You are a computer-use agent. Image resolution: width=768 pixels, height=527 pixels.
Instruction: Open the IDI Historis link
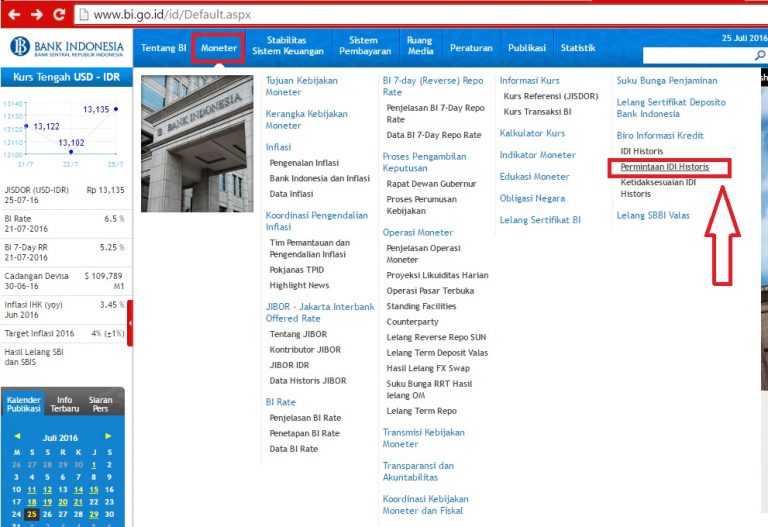642,151
